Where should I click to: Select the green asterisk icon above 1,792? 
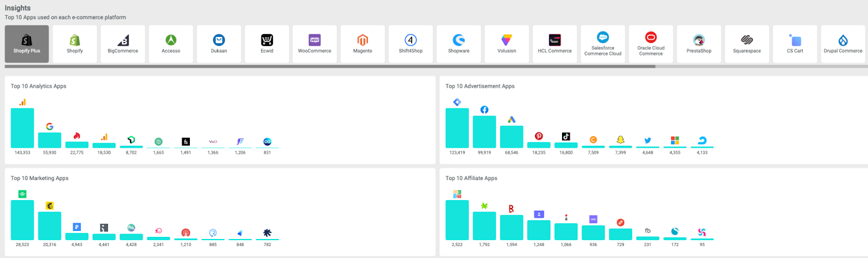pyautogui.click(x=484, y=206)
